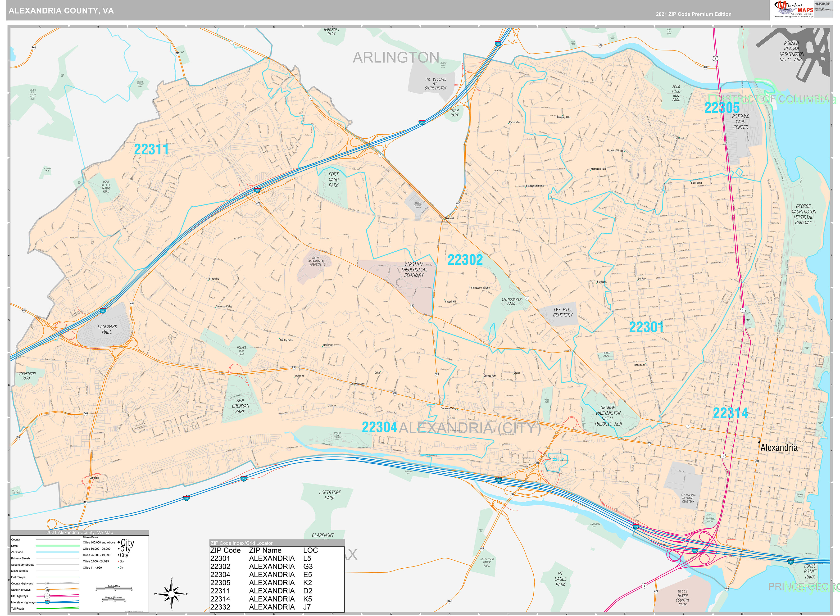Click GEORGE WASHINGTON NAT'L MASONIC MON label
Viewport: 840px width, 616px height.
click(608, 416)
